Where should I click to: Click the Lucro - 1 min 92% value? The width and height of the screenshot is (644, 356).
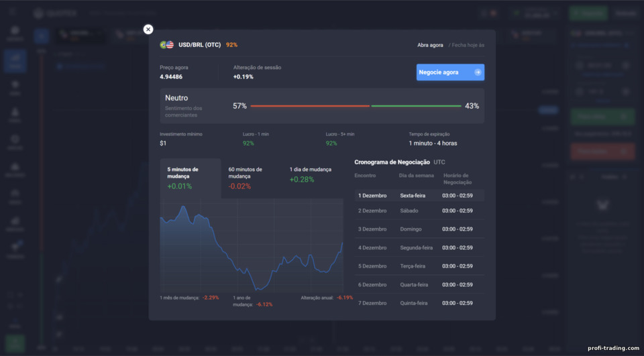[x=248, y=143]
